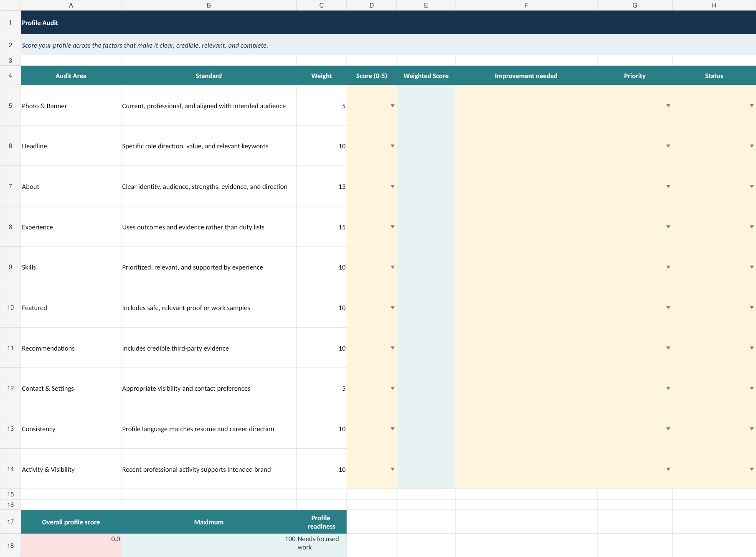The image size is (756, 557).
Task: Open Score dropdown for Activity & Visibility row
Action: pos(393,469)
